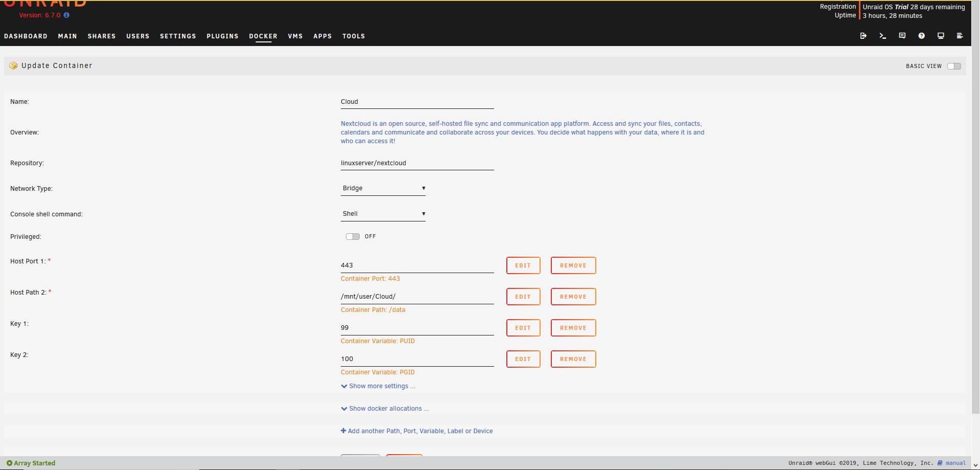This screenshot has width=980, height=470.
Task: Click the Key 2 value field
Action: pos(417,359)
